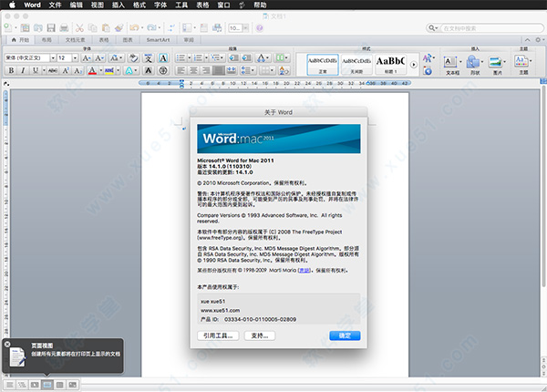Expand the numbered list dropdown arrow

click(206, 58)
